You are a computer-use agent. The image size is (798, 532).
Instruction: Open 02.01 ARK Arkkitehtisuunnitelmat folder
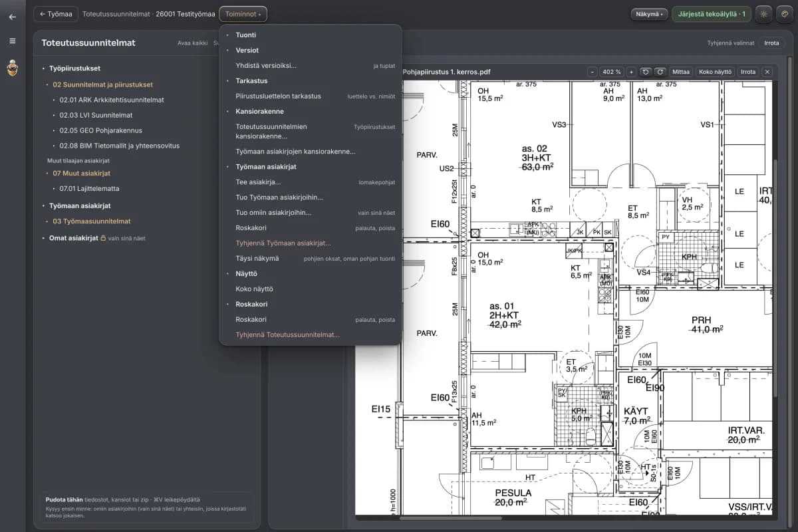pos(112,100)
